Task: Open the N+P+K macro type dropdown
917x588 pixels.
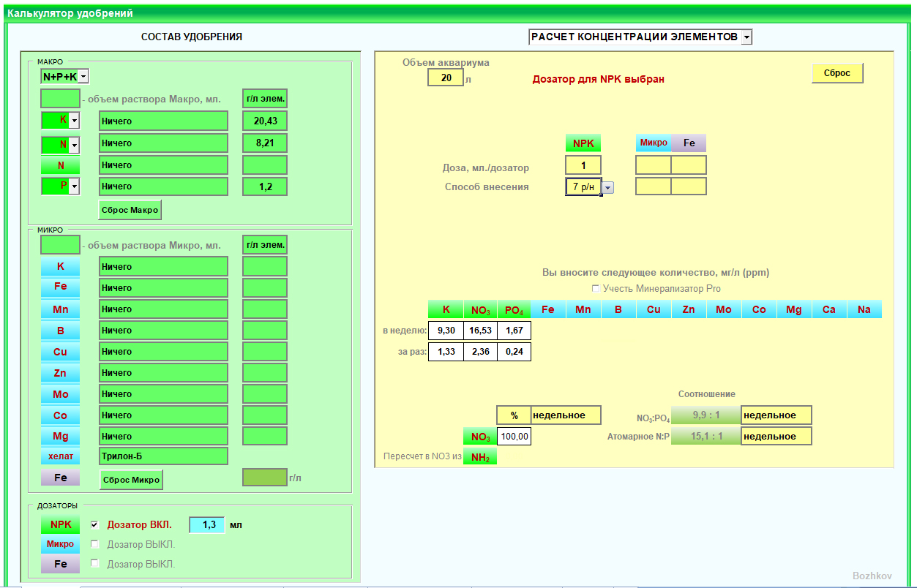Action: click(83, 76)
